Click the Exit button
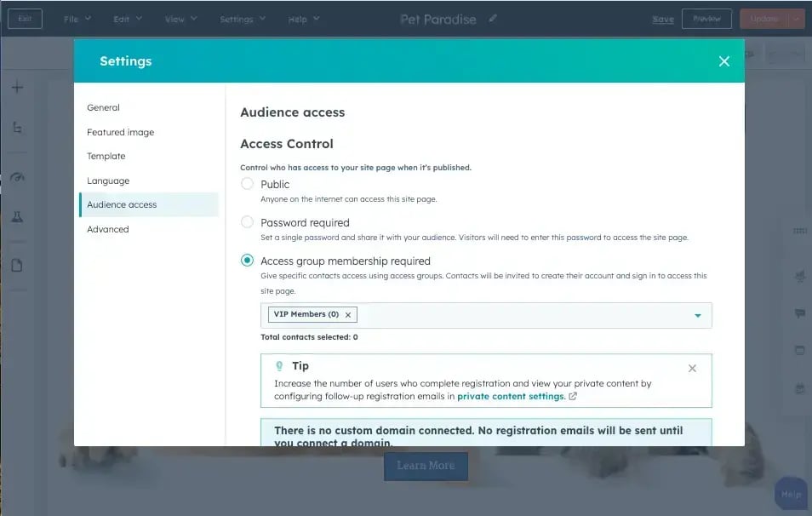The width and height of the screenshot is (812, 516). (x=25, y=19)
